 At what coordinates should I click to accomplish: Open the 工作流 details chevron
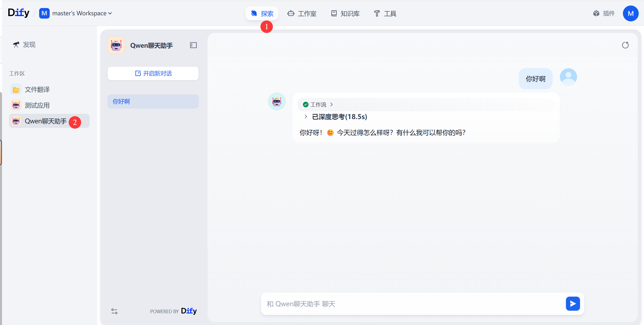point(331,104)
